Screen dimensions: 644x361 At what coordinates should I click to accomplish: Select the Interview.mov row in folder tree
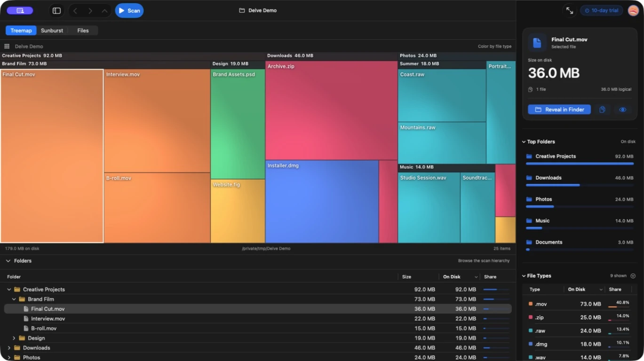click(258, 319)
